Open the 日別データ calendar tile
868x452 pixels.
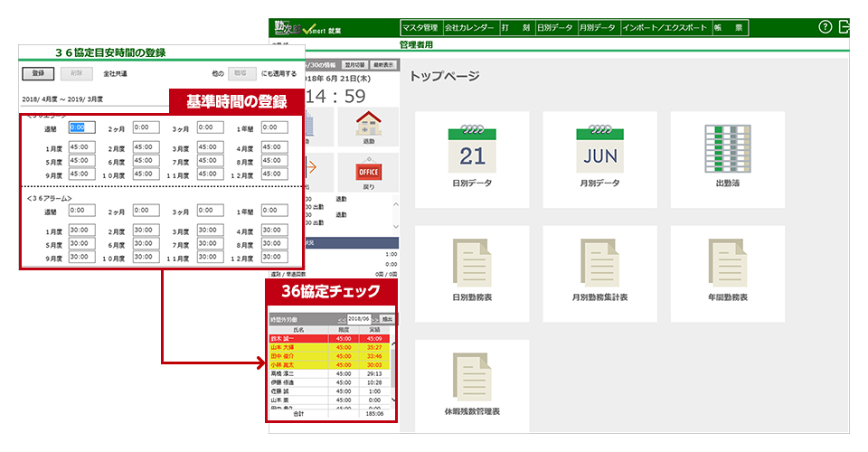pyautogui.click(x=472, y=159)
